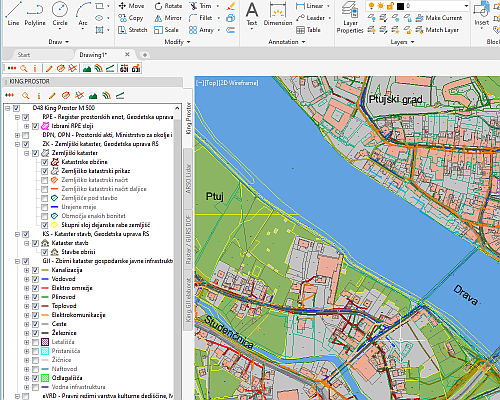The height and width of the screenshot is (400, 500).
Task: Select the ARSO Lidar side tab
Action: point(188,179)
